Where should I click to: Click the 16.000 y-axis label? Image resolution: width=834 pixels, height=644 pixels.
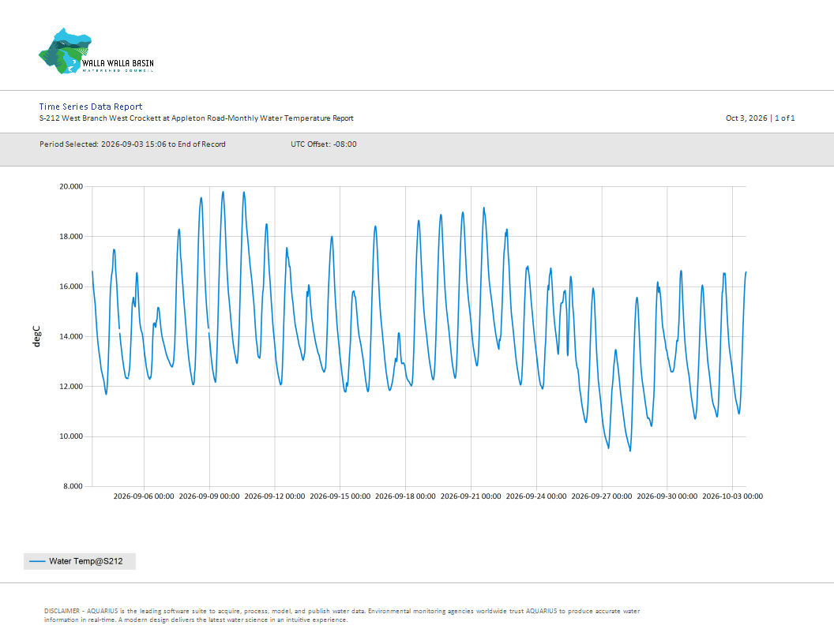click(x=71, y=286)
